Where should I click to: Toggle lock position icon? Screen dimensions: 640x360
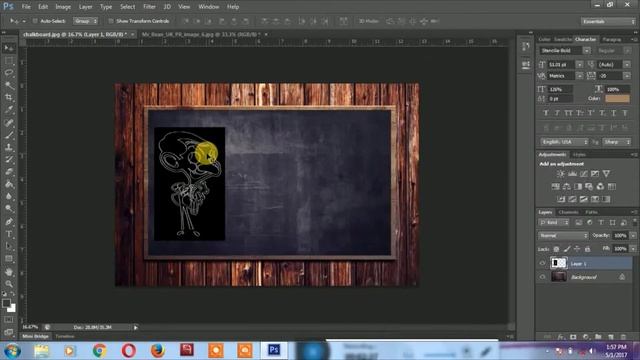(x=577, y=249)
